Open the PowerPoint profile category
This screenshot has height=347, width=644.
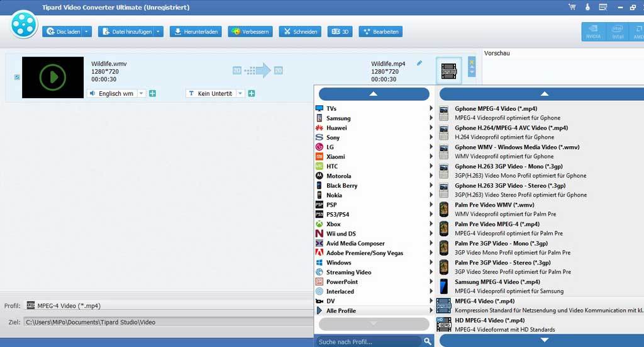pyautogui.click(x=374, y=282)
